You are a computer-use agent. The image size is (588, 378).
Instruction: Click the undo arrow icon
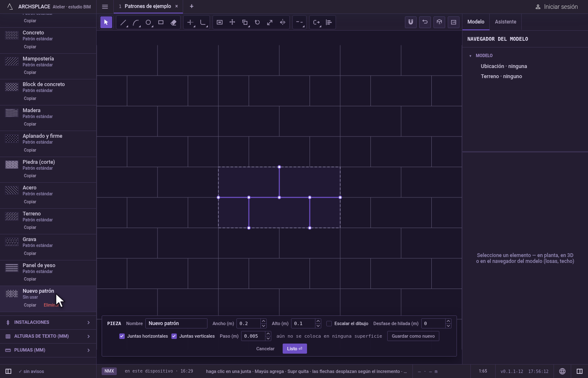click(x=425, y=22)
